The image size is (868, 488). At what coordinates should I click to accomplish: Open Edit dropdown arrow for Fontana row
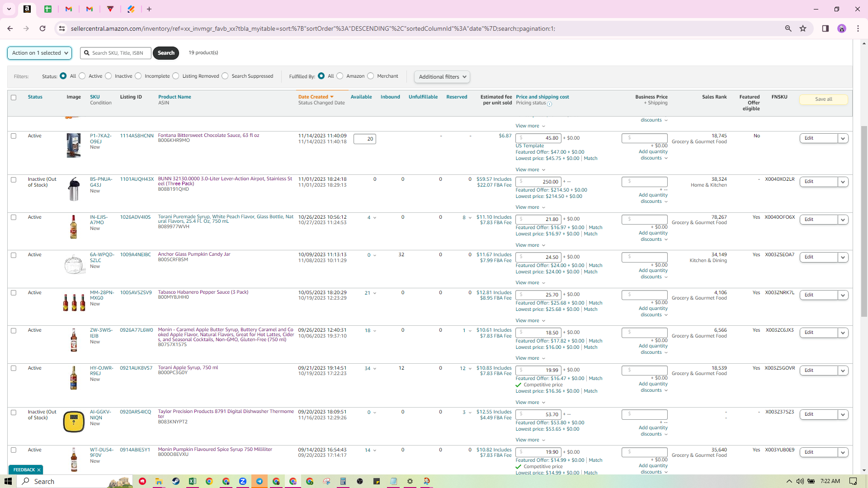(x=843, y=138)
